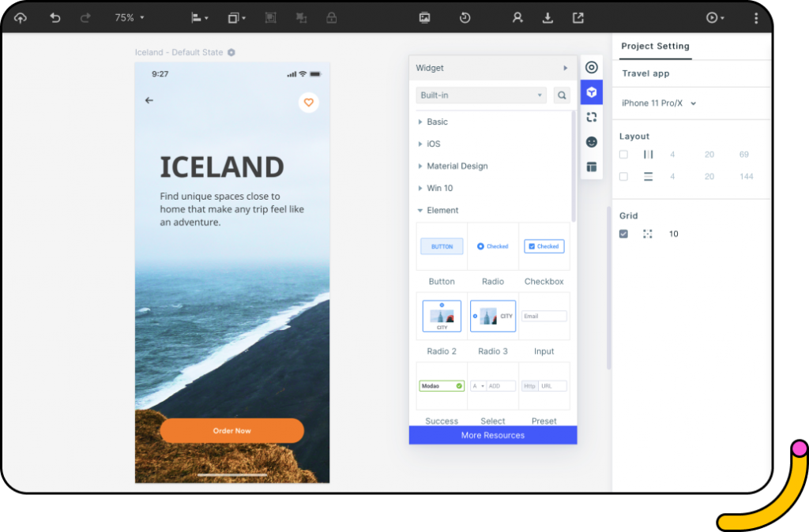Open the Built-in library dropdown
This screenshot has height=532, width=809.
481,95
